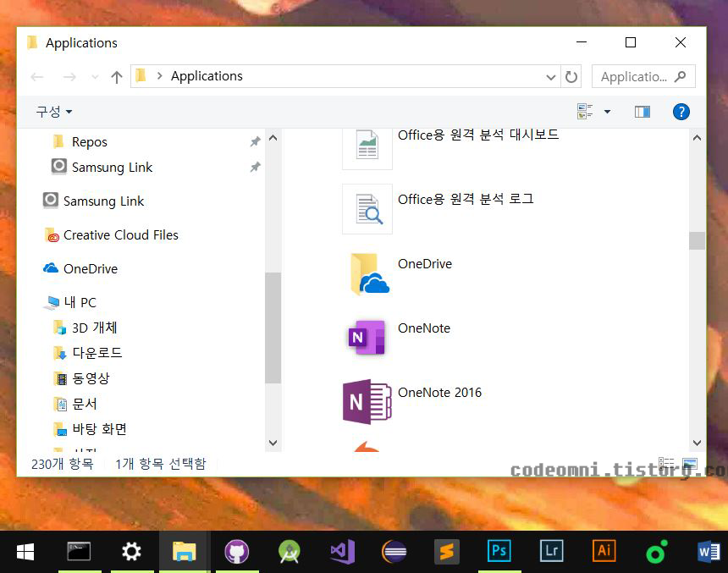Click the 바탕 화면 folder icon
Screen dimensions: 728x573
(60, 429)
